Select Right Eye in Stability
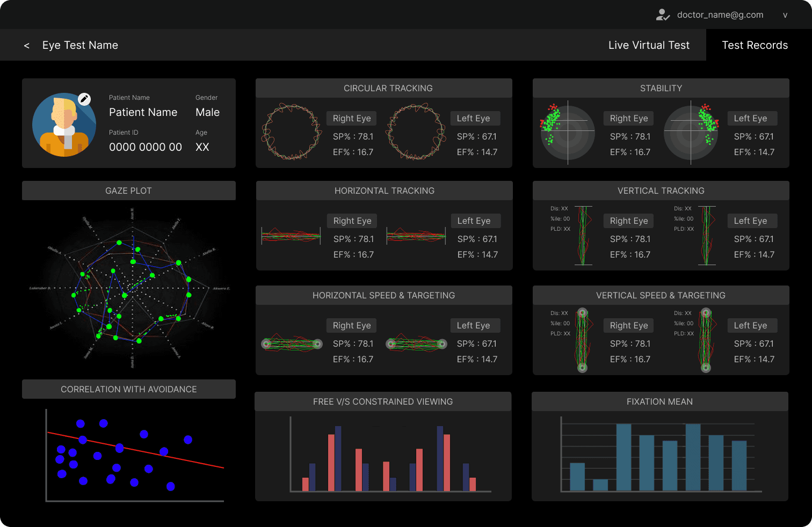812x527 pixels. click(x=629, y=118)
